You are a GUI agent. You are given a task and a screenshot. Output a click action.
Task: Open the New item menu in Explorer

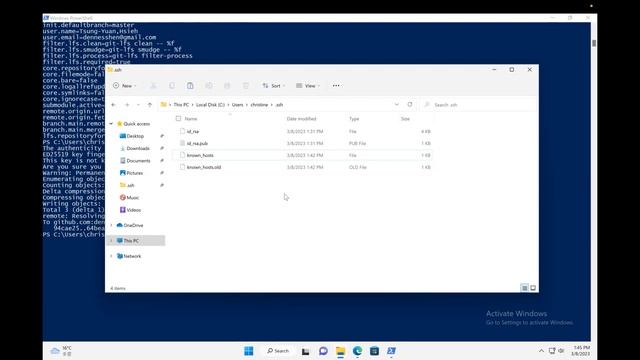coord(124,86)
